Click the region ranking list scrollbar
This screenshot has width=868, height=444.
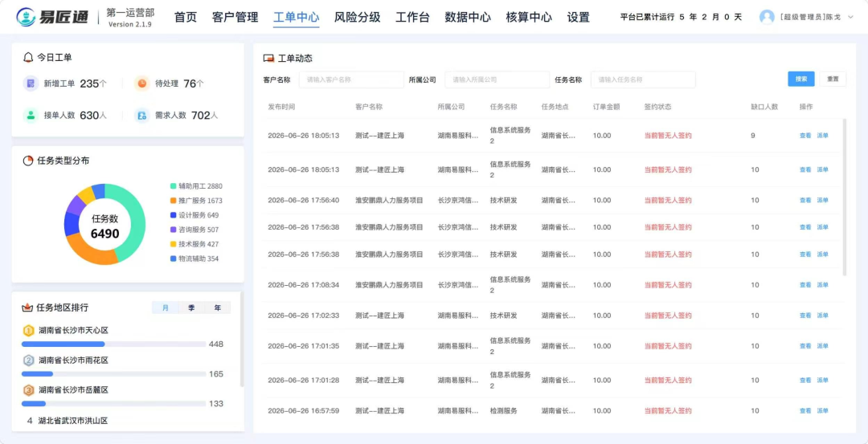[242, 340]
